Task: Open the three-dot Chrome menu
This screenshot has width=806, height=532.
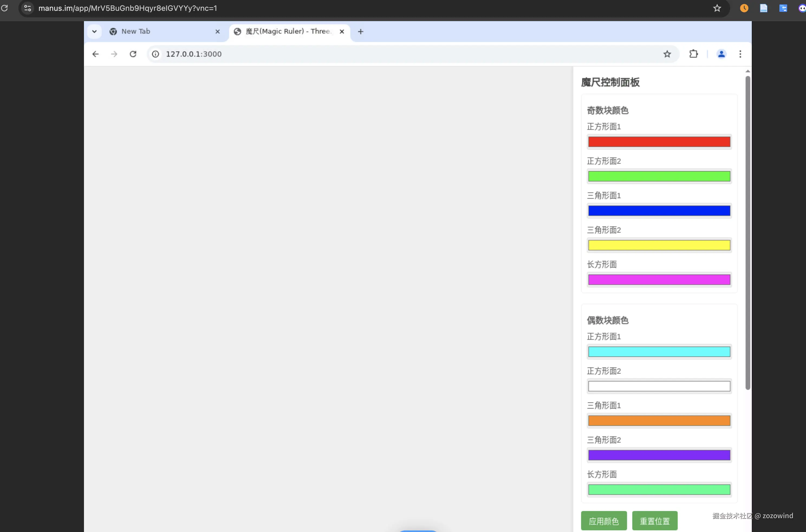Action: point(740,54)
